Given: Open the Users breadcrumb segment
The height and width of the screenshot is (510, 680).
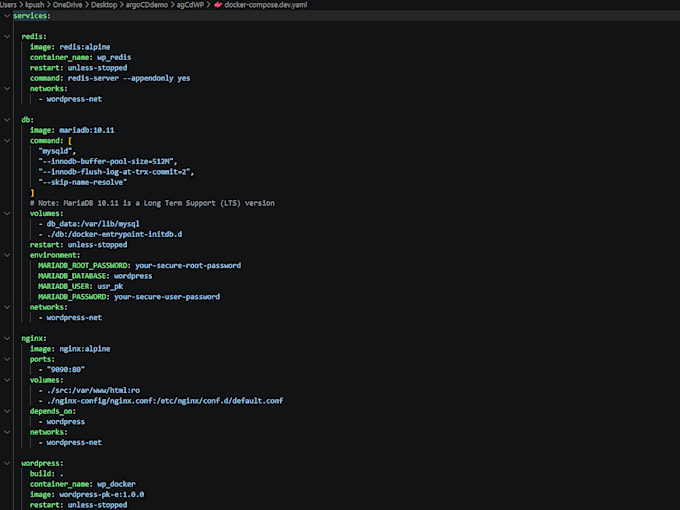Looking at the screenshot, I should pyautogui.click(x=8, y=5).
